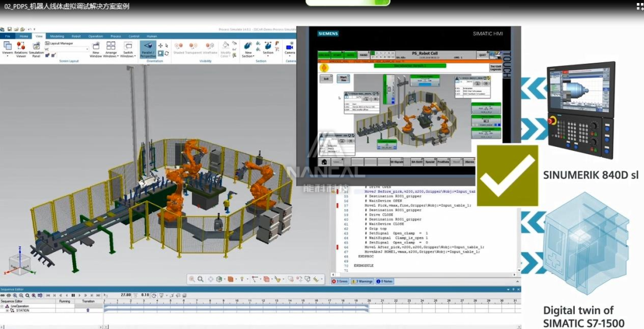Select the STATION row in Sequence Editor
This screenshot has width=644, height=329.
(52, 310)
